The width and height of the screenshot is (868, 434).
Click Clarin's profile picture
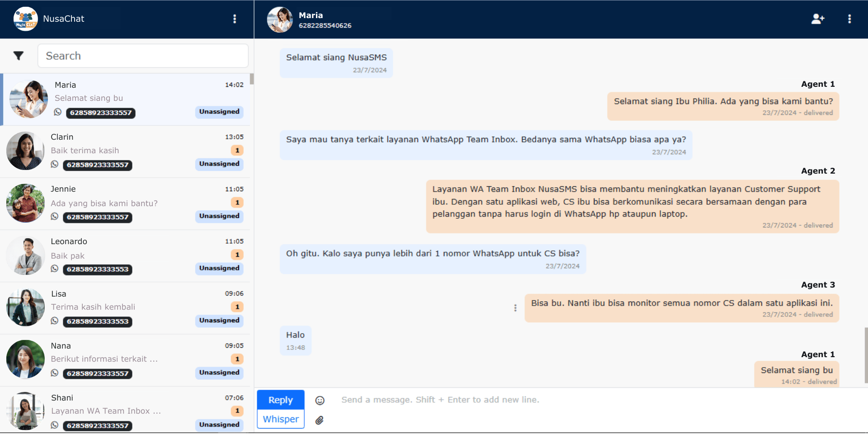coord(25,151)
